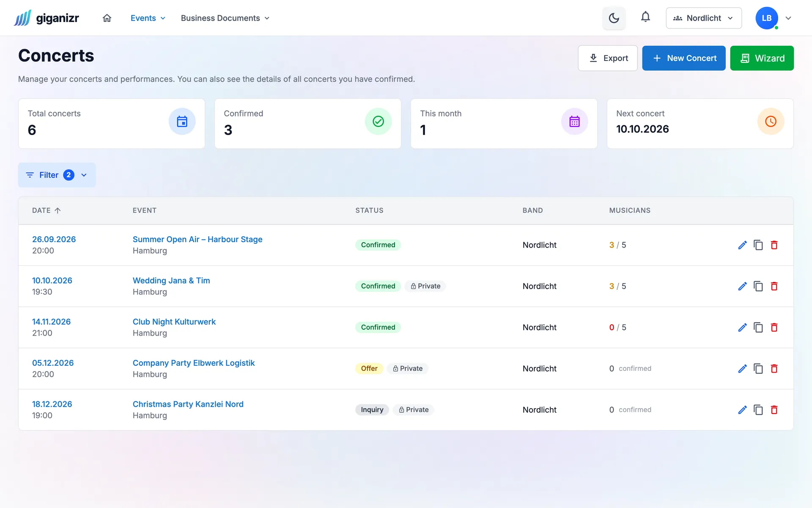The image size is (812, 508).
Task: Click the date 18.12.2026
Action: click(52, 404)
